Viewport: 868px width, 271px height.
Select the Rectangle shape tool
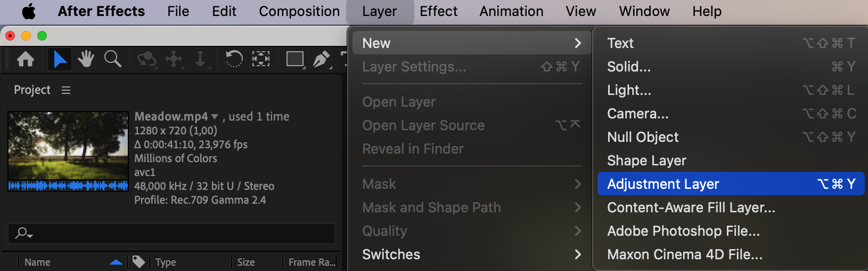click(295, 59)
